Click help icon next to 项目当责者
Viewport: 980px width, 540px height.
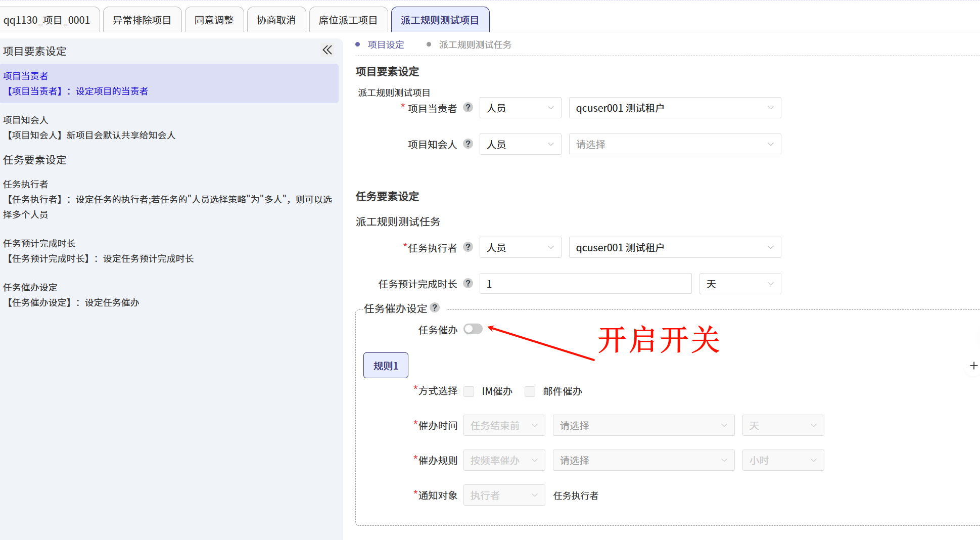[x=468, y=107]
